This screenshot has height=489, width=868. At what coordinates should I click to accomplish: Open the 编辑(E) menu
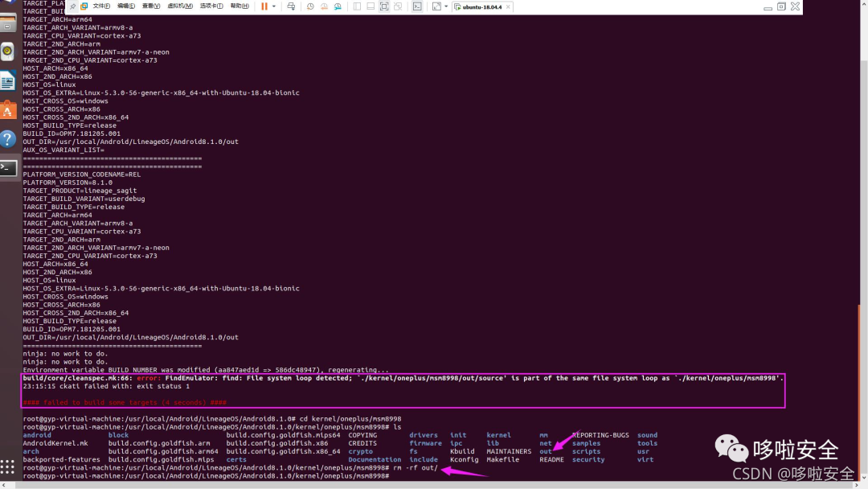coord(126,6)
